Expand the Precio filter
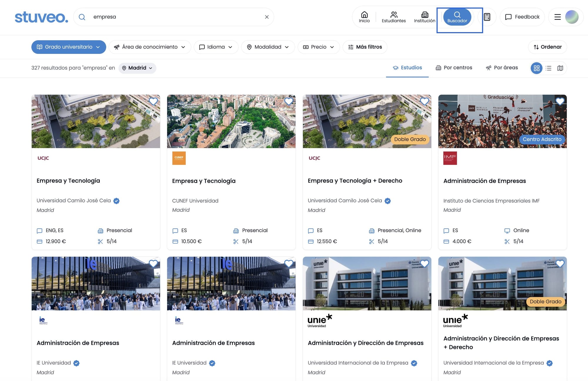588x381 pixels. pos(319,47)
